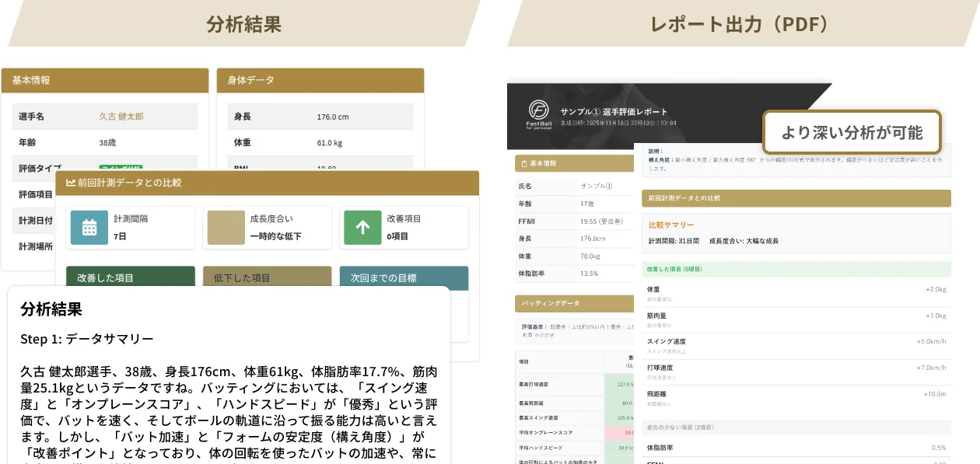The image size is (980, 464).
Task: Click the 平均ハンドスピード table row
Action: pos(574,448)
